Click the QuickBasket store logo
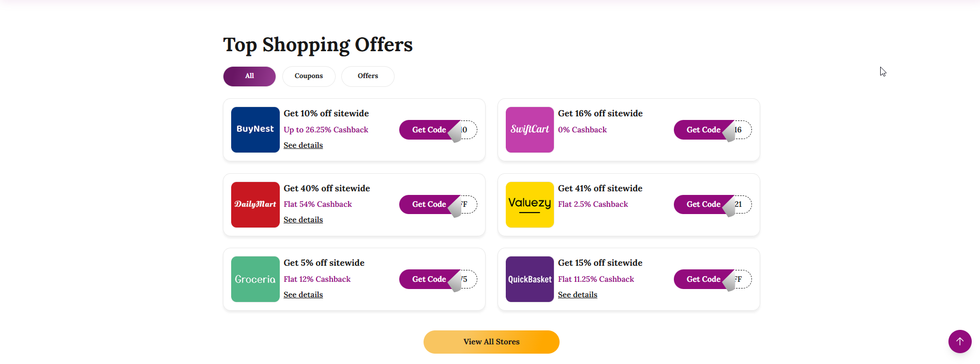The image size is (980, 364). tap(530, 279)
